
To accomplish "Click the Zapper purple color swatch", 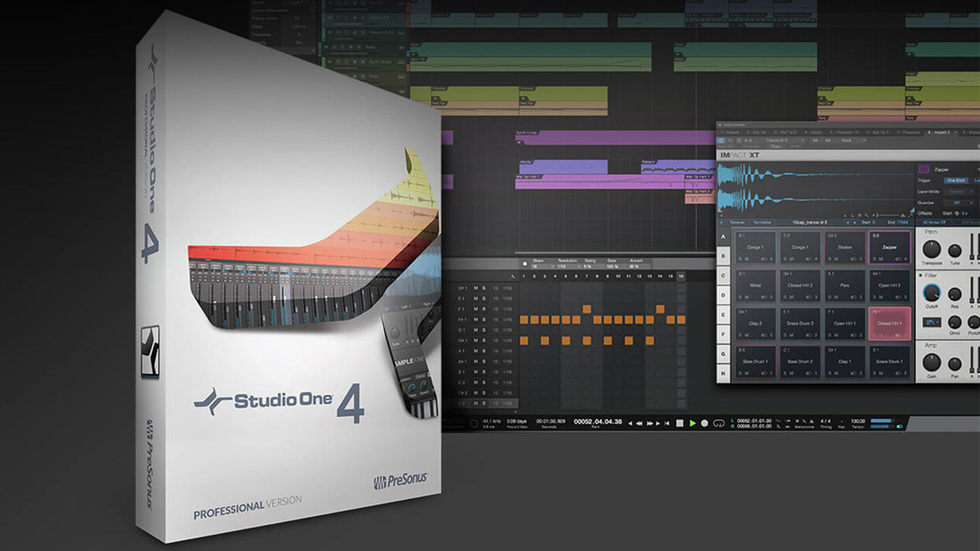I will click(924, 169).
